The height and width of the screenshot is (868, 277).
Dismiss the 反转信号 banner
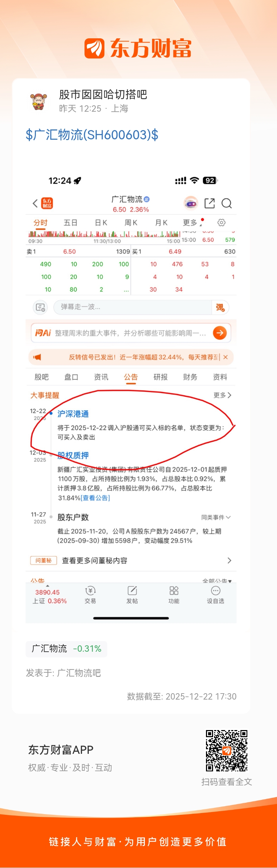point(226,357)
